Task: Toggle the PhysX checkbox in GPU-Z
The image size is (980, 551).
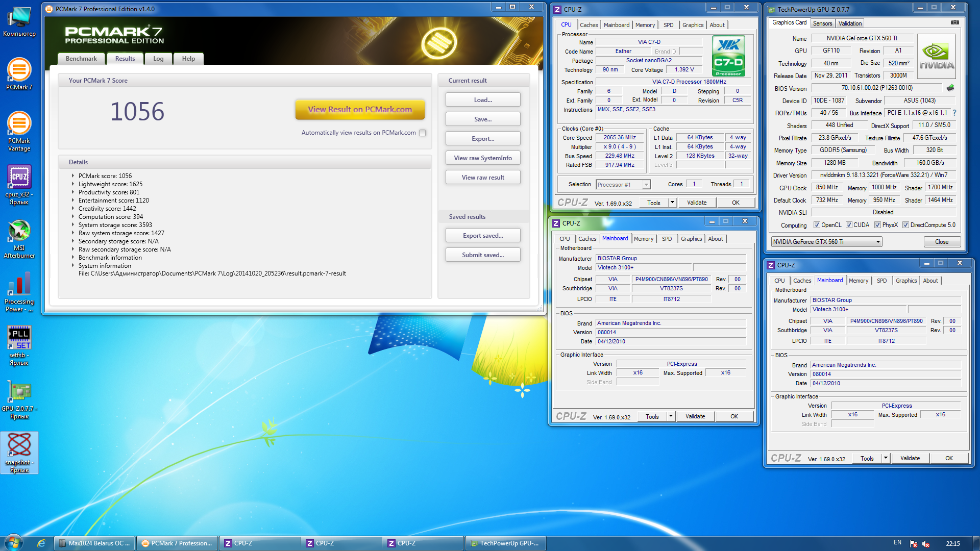Action: 877,225
